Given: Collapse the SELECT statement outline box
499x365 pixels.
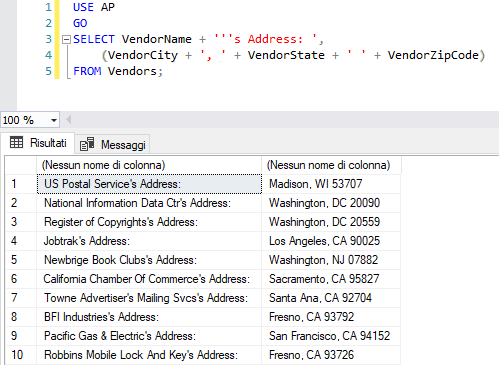Looking at the screenshot, I should [66, 40].
